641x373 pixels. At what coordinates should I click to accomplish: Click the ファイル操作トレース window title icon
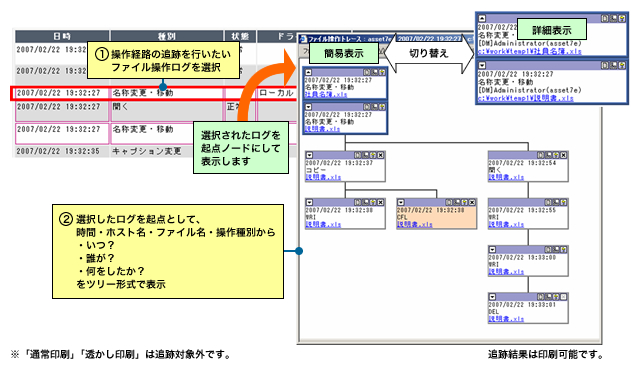point(303,39)
